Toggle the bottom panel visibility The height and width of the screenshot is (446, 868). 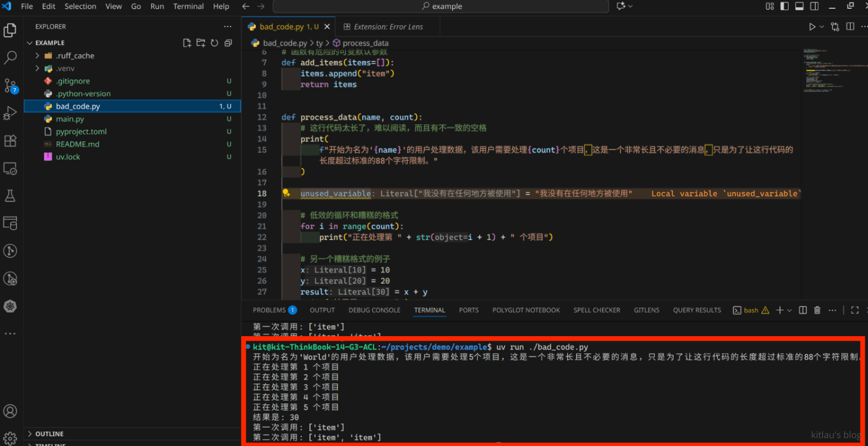[799, 6]
